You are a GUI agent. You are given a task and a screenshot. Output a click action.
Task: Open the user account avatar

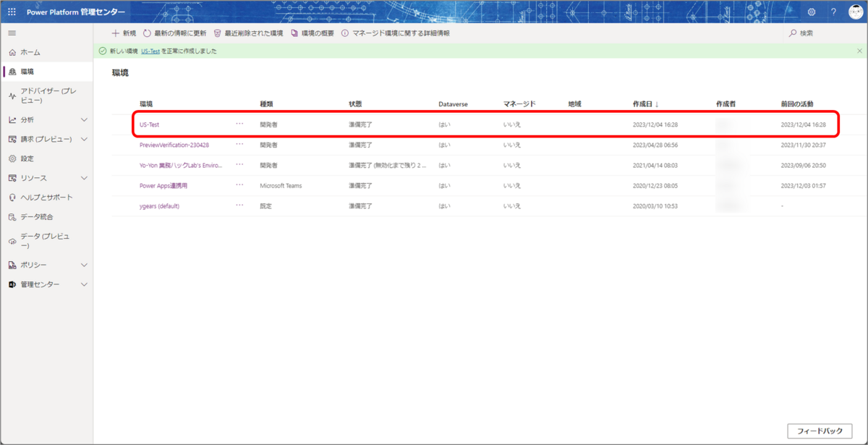[x=856, y=12]
